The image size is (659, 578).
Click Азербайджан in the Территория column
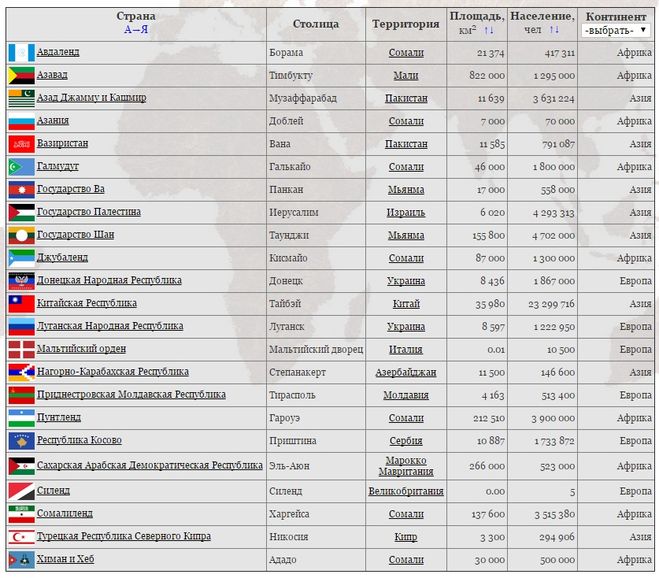point(406,372)
